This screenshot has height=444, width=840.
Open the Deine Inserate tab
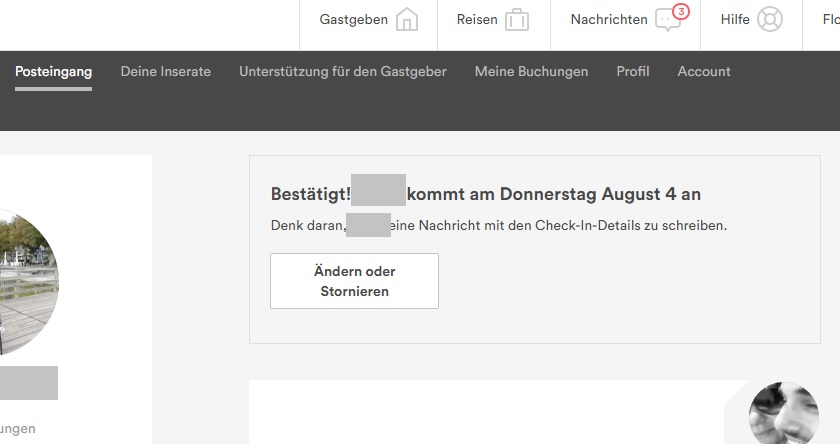165,72
